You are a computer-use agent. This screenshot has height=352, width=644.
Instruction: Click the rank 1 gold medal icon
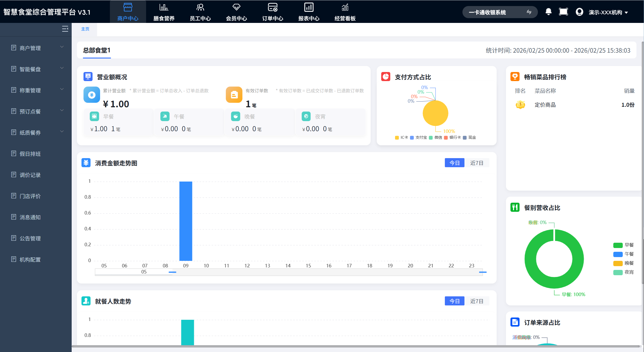[520, 104]
